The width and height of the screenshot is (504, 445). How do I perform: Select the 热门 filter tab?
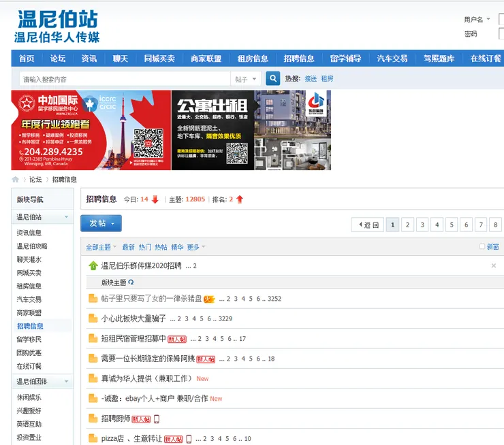[x=144, y=247]
